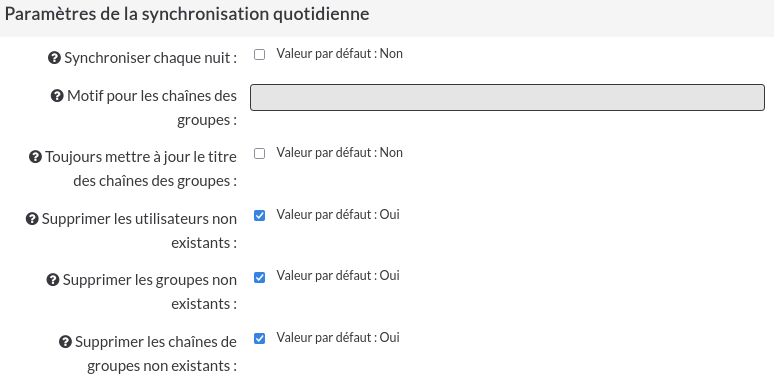Uncheck Supprimer les utilisateurs non existants
The width and height of the screenshot is (774, 382).
tap(259, 215)
